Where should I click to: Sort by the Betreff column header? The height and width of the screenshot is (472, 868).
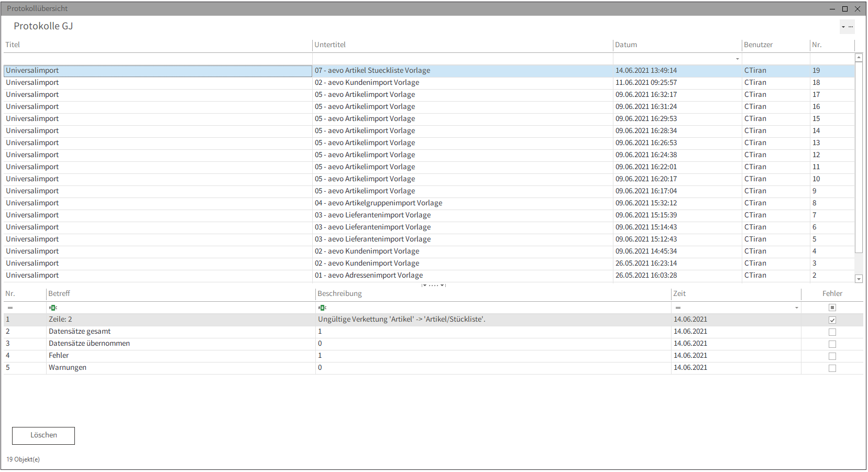click(x=181, y=294)
